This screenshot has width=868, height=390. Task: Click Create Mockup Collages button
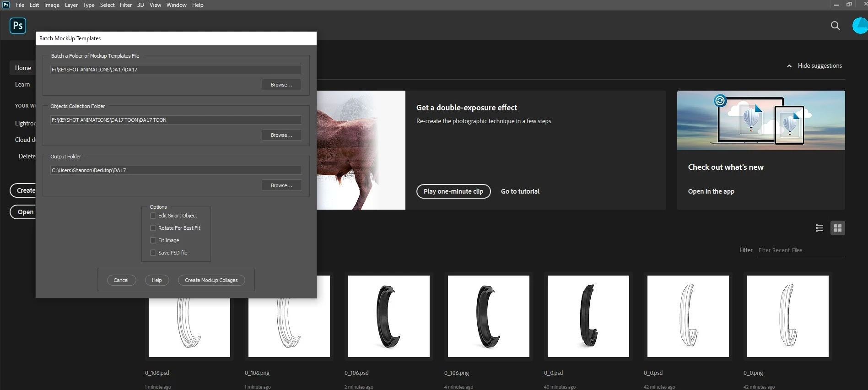coord(211,280)
